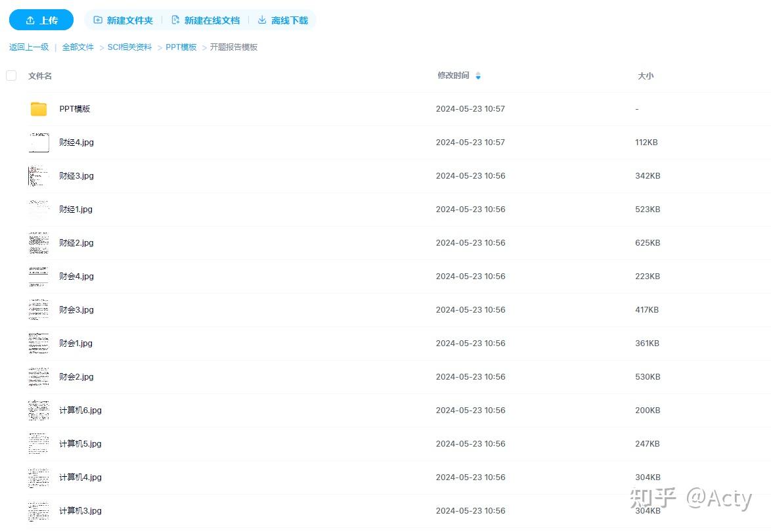This screenshot has width=771, height=532.
Task: Tick the select-all checkbox beside 文件名
Action: click(11, 76)
